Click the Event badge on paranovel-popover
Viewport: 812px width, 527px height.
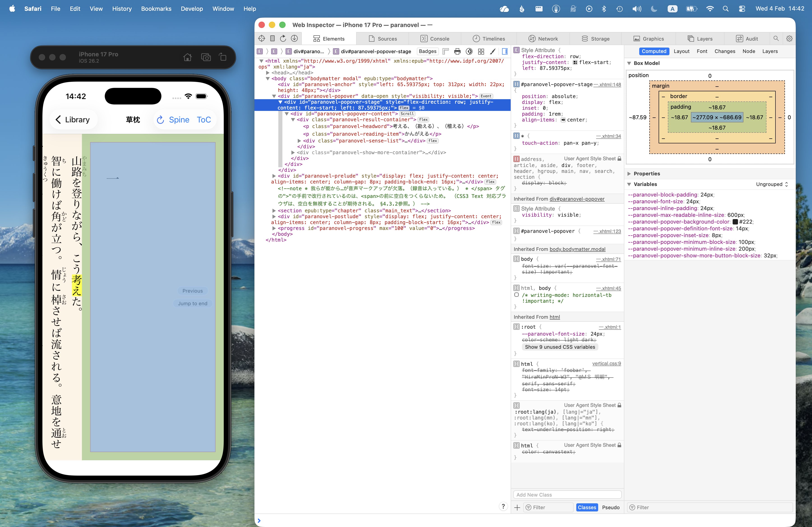pos(486,96)
